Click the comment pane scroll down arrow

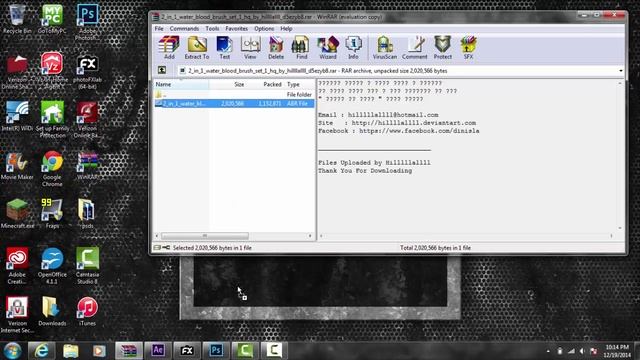pyautogui.click(x=620, y=228)
